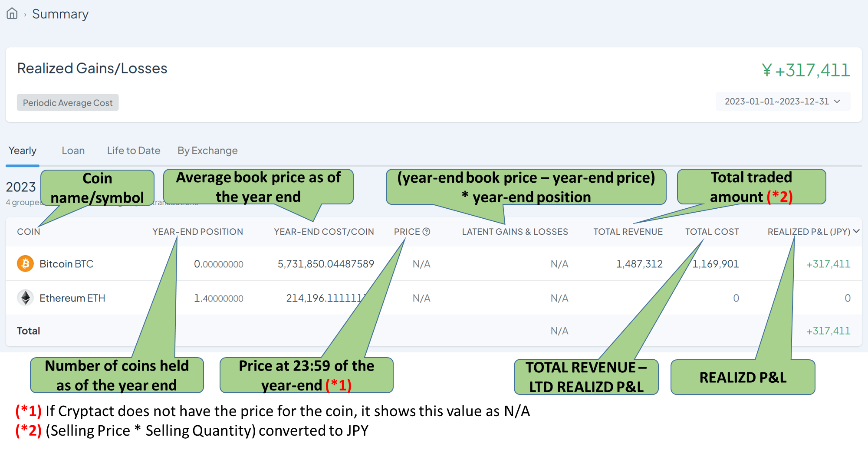Image resolution: width=868 pixels, height=450 pixels.
Task: Click the COIN column header
Action: (29, 232)
